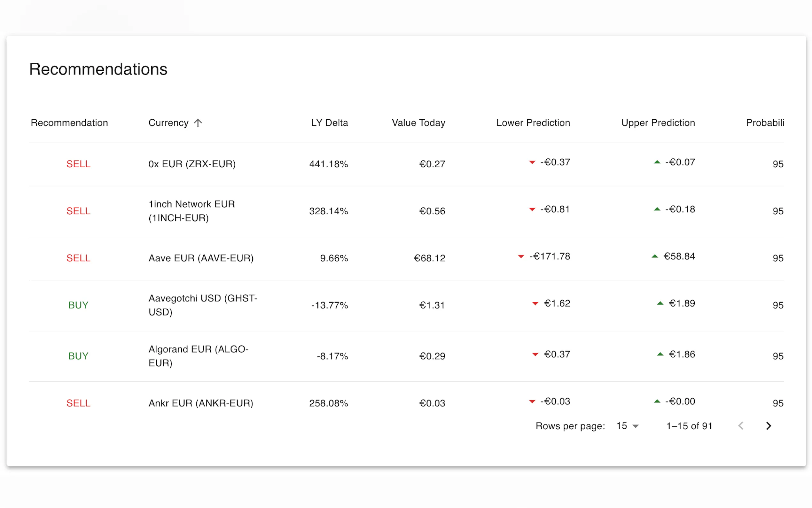Viewport: 812px width, 508px height.
Task: Click the Lower Prediction column header
Action: tap(533, 123)
